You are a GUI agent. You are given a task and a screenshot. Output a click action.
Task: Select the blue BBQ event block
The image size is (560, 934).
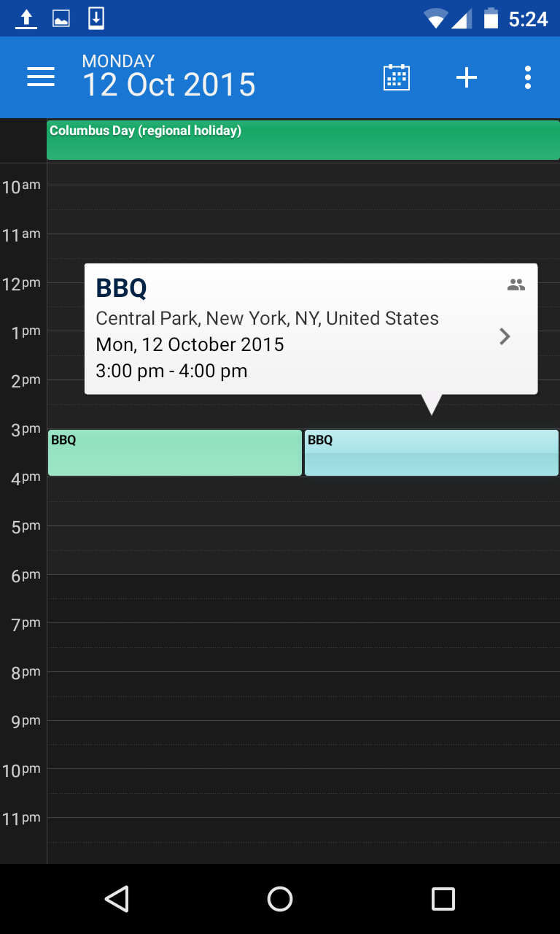pyautogui.click(x=432, y=453)
